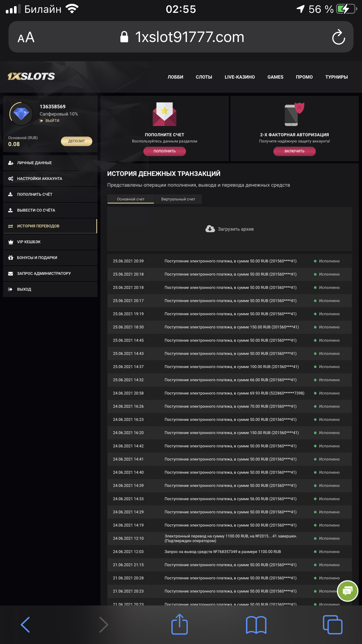The height and width of the screenshot is (644, 362).
Task: Open the ЛОББИ menu item
Action: click(x=175, y=77)
